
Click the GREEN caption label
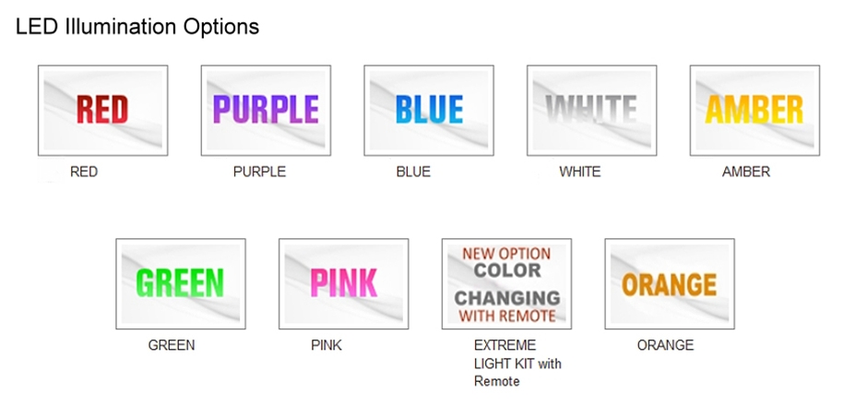(x=171, y=345)
